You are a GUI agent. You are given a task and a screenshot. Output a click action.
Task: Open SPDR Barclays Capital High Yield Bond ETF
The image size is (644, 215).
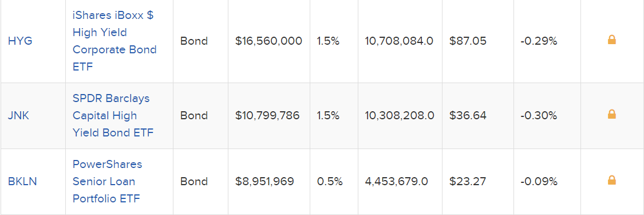point(113,115)
